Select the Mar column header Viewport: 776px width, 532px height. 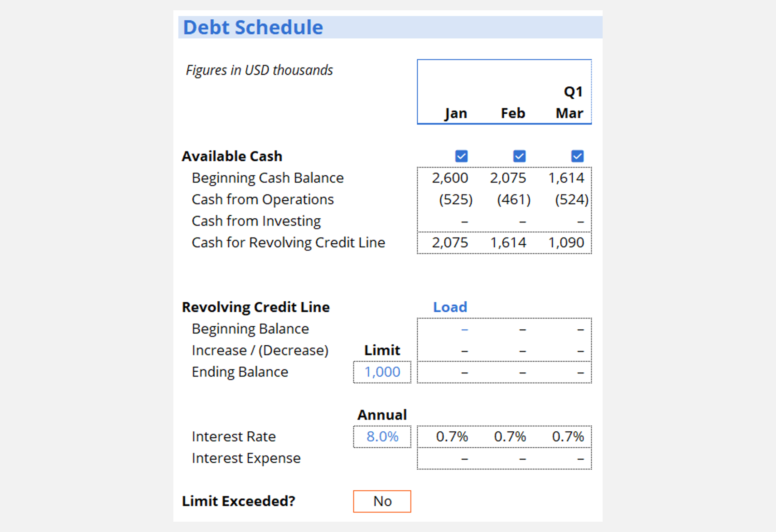[x=569, y=113]
